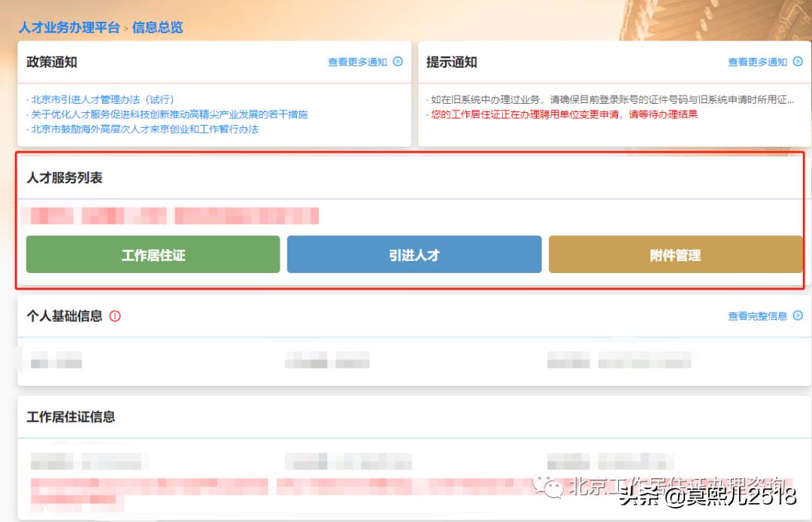Click the arrow icon beside 政策通知 查看更多通知
This screenshot has width=812, height=522.
pos(398,62)
